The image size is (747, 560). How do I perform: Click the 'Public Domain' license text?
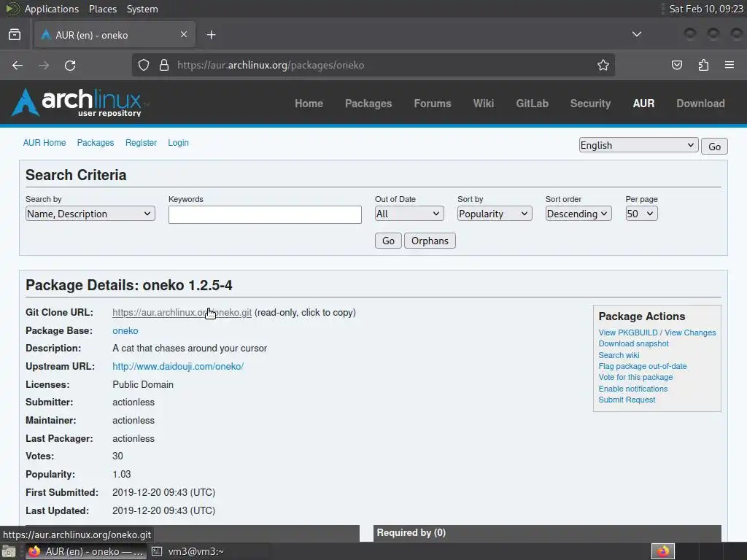[x=143, y=384]
